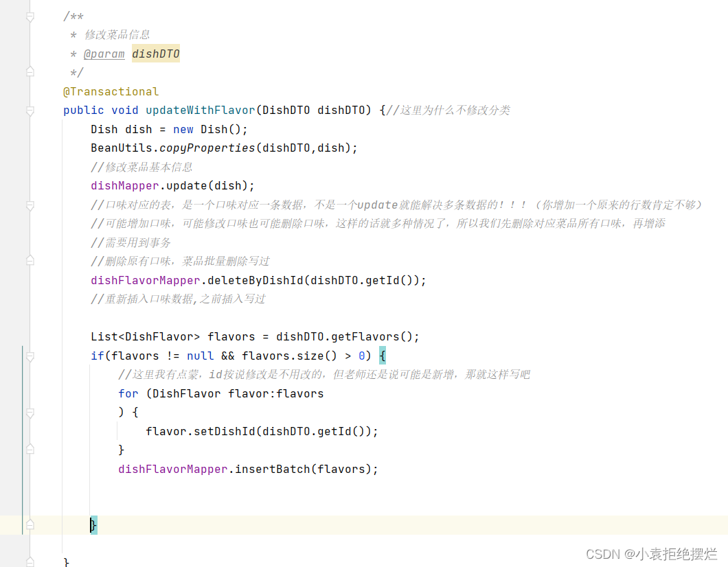This screenshot has width=728, height=567.
Task: Click the deleteByDishId method call
Action: [255, 280]
